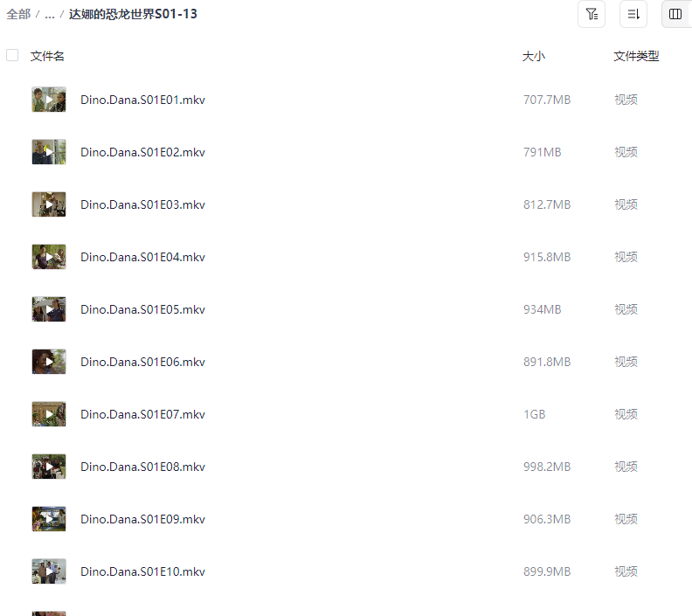Open the file Dino.Dana.S01E07.mkv

142,414
